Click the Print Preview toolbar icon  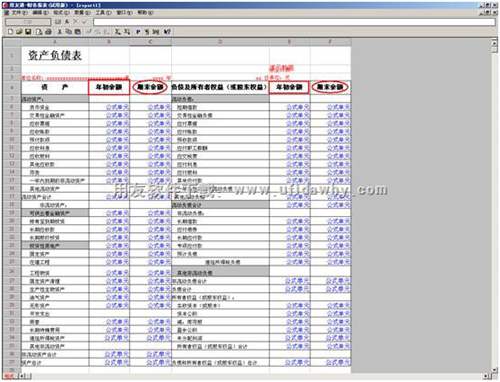39,32
